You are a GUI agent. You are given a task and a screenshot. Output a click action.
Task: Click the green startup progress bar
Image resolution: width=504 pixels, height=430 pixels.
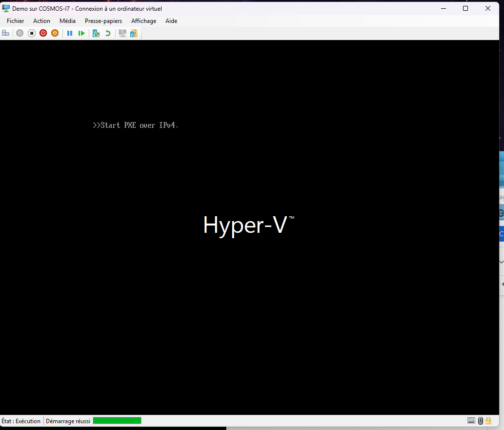click(117, 421)
